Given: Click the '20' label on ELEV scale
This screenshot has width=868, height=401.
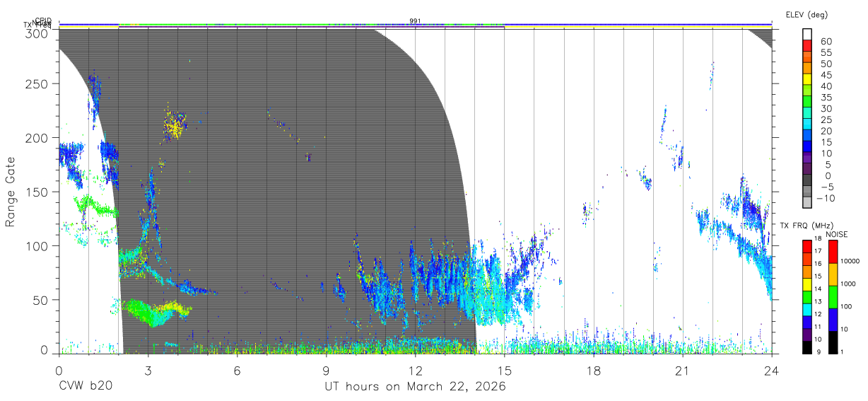Looking at the screenshot, I should (826, 132).
